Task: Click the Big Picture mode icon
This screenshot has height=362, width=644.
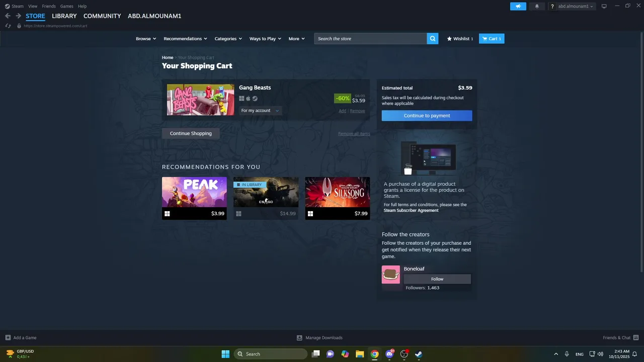Action: coord(604,6)
